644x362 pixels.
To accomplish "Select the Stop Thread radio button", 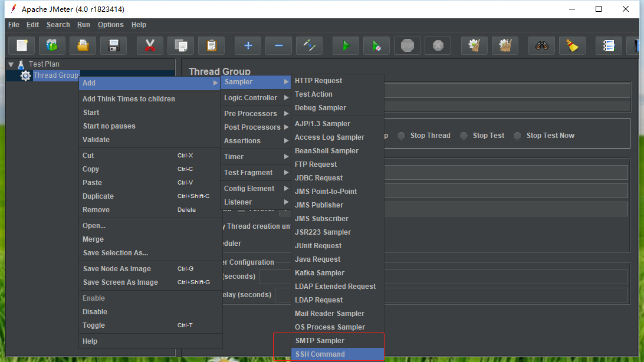I will [x=402, y=135].
